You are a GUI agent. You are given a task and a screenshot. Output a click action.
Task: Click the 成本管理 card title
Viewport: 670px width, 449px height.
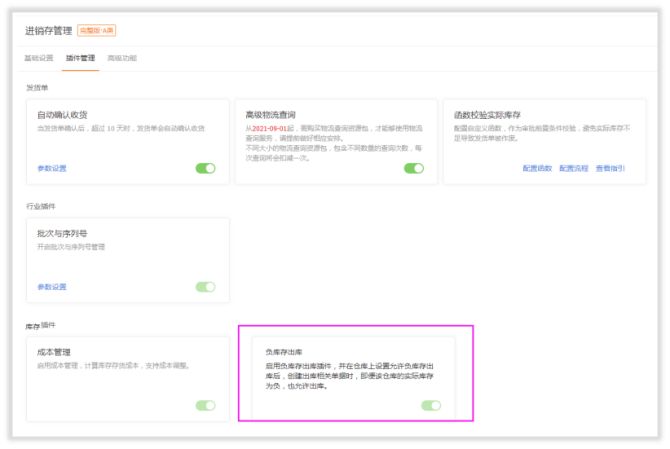click(x=54, y=352)
